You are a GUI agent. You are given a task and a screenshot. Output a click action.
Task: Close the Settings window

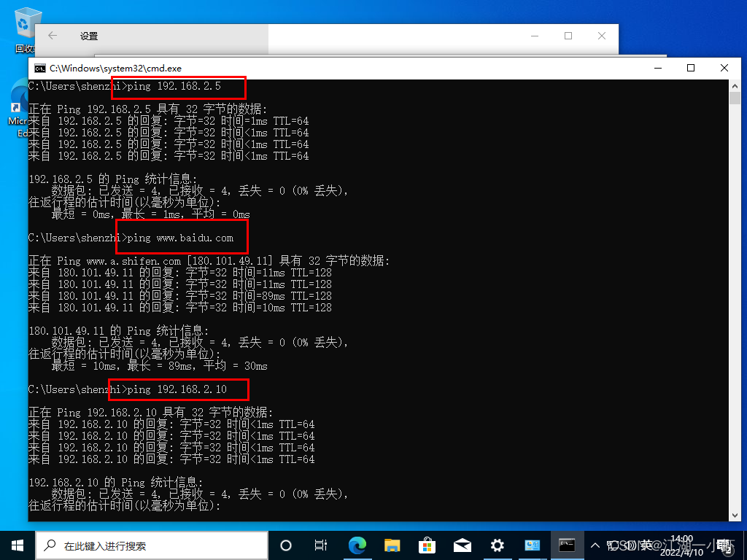click(x=602, y=36)
